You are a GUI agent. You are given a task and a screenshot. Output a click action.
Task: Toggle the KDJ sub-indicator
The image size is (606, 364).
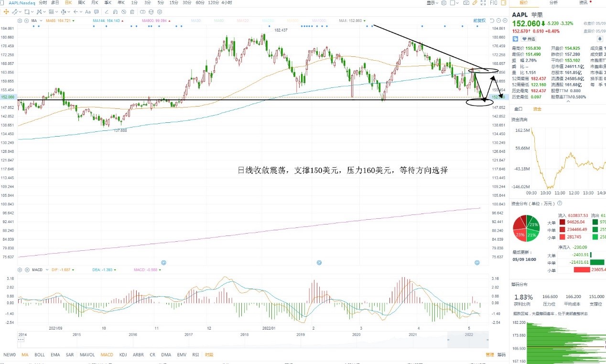click(x=123, y=355)
